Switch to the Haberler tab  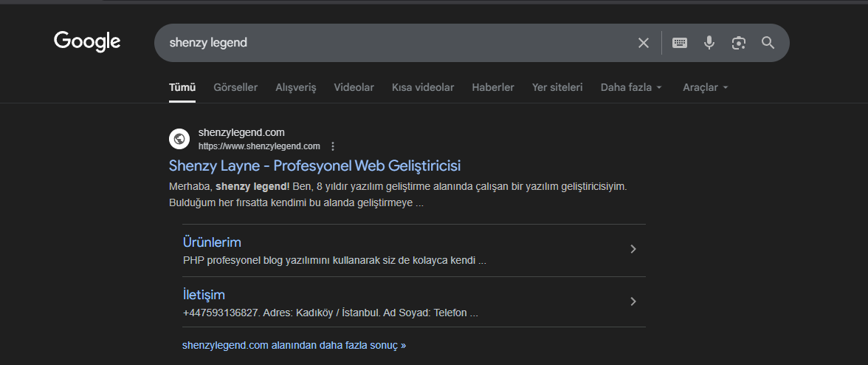pyautogui.click(x=493, y=87)
